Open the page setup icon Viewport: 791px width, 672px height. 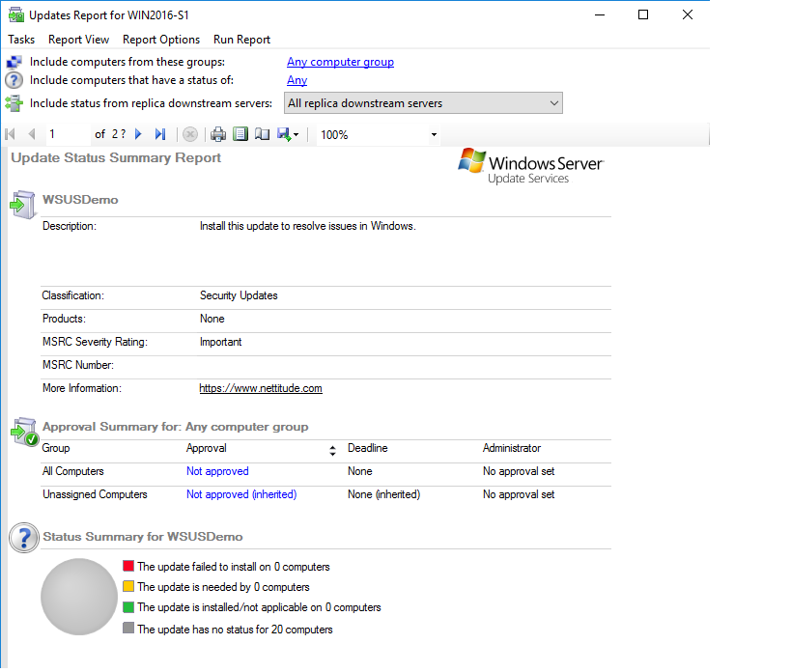tap(262, 134)
